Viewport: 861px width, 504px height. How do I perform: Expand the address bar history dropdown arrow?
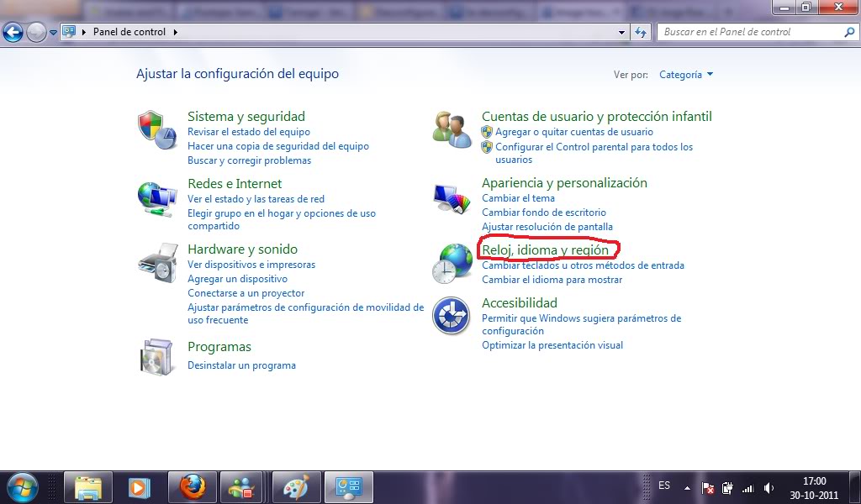621,33
